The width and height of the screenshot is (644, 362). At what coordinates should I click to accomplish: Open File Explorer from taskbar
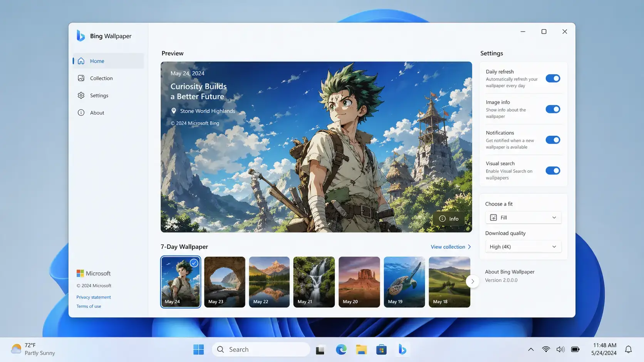coord(361,349)
